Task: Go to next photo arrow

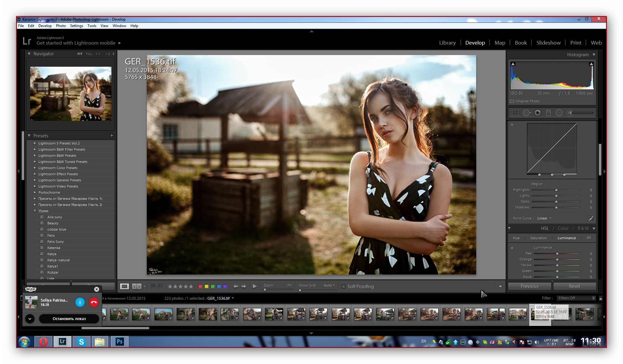Action: point(244,286)
